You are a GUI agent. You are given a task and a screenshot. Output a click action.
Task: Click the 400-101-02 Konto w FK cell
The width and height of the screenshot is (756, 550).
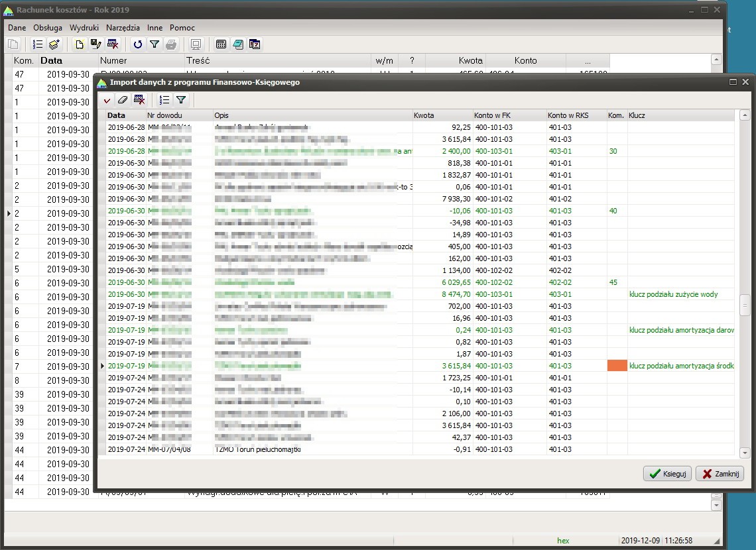click(509, 199)
